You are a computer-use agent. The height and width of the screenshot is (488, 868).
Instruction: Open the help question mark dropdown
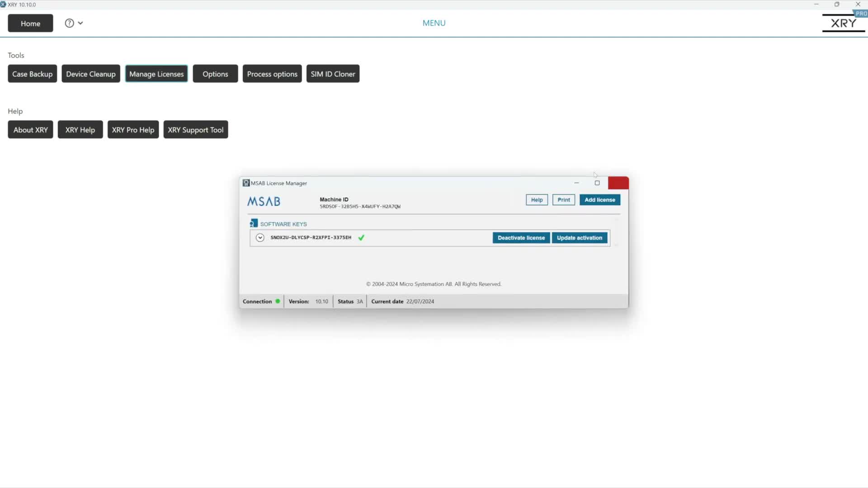click(74, 23)
